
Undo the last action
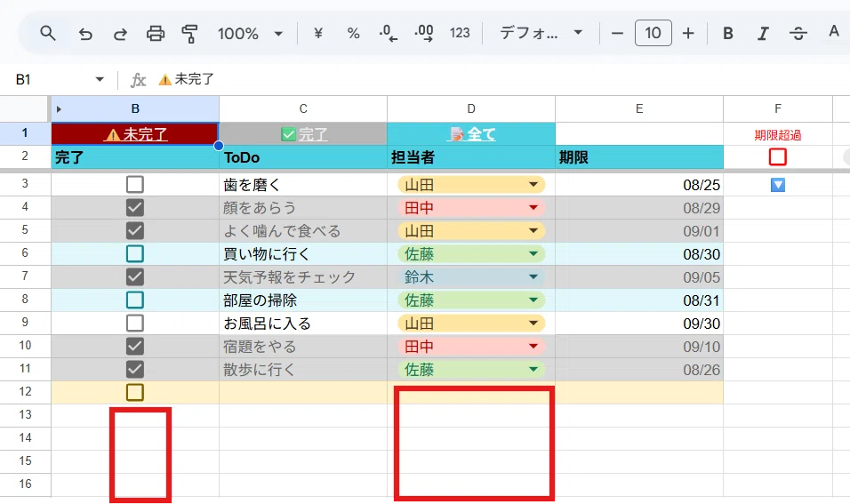click(x=85, y=34)
